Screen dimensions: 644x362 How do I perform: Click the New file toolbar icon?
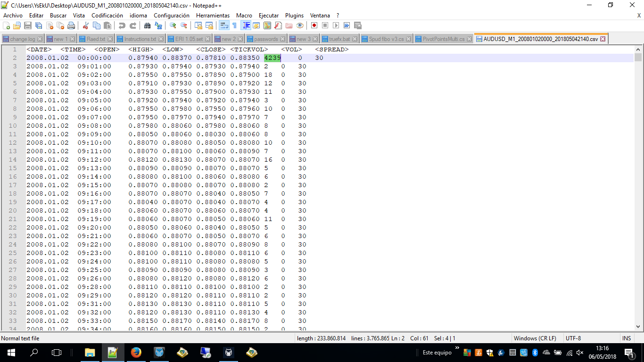[x=6, y=25]
